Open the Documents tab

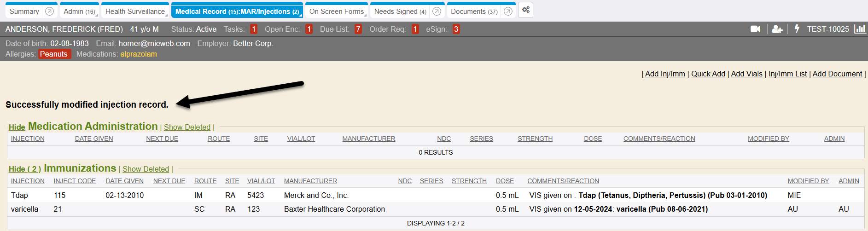tap(473, 12)
